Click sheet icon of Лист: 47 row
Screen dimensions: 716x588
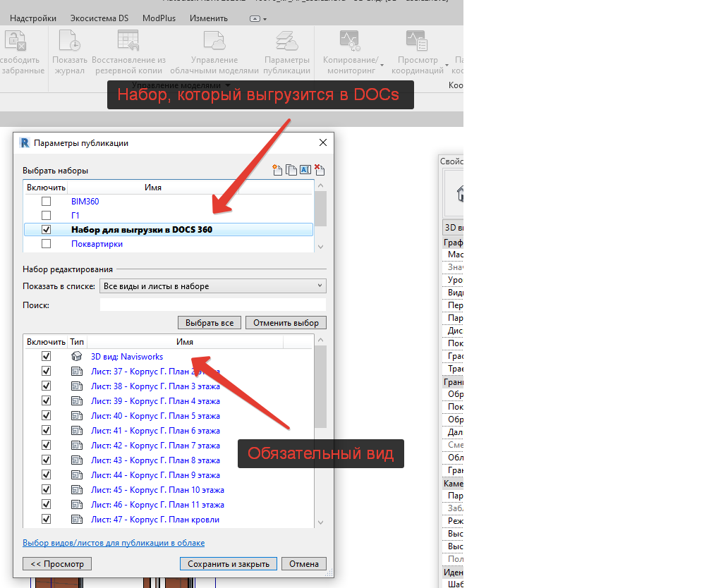click(x=76, y=519)
